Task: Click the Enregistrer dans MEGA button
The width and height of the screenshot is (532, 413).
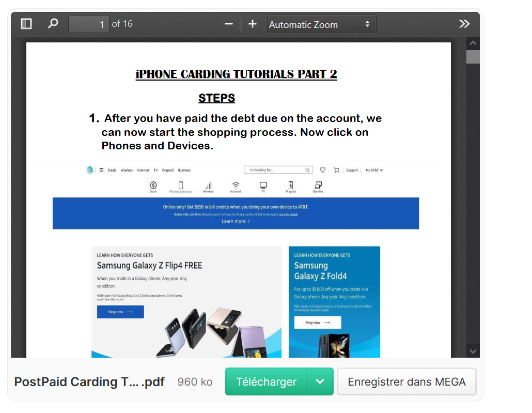Action: point(406,381)
